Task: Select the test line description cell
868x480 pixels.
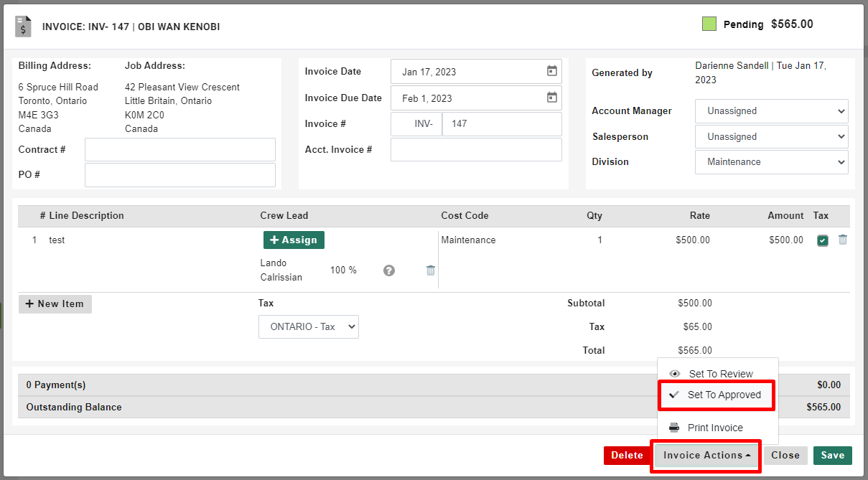Action: [x=57, y=240]
